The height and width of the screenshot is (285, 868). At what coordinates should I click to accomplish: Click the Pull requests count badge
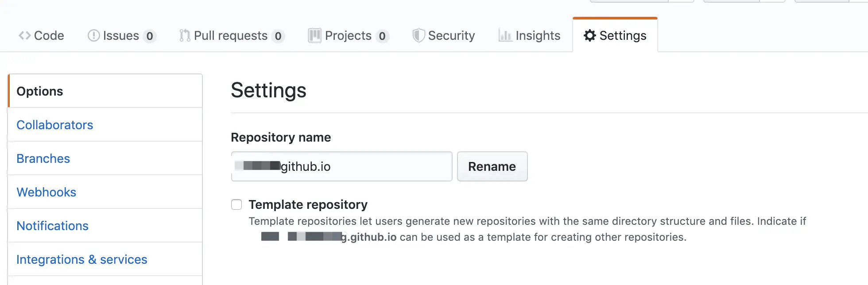278,36
